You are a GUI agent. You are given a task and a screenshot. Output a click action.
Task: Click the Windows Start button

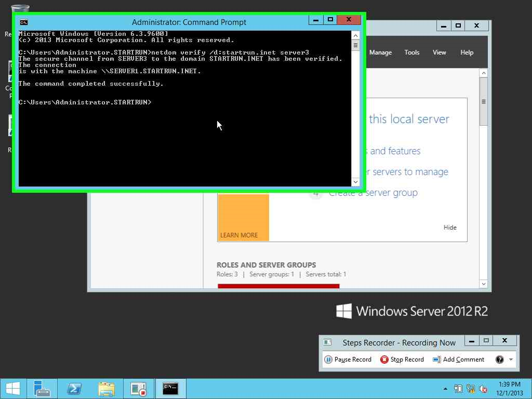click(13, 389)
